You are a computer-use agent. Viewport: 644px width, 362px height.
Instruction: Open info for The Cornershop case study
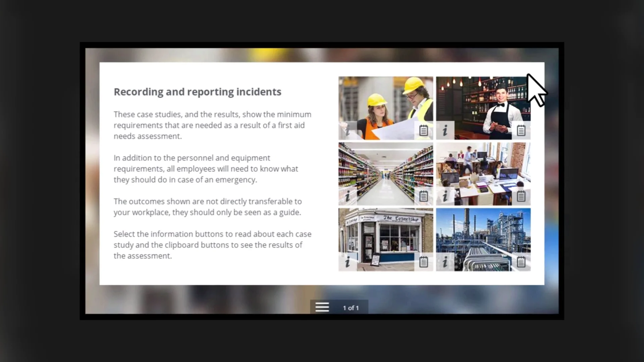point(347,262)
